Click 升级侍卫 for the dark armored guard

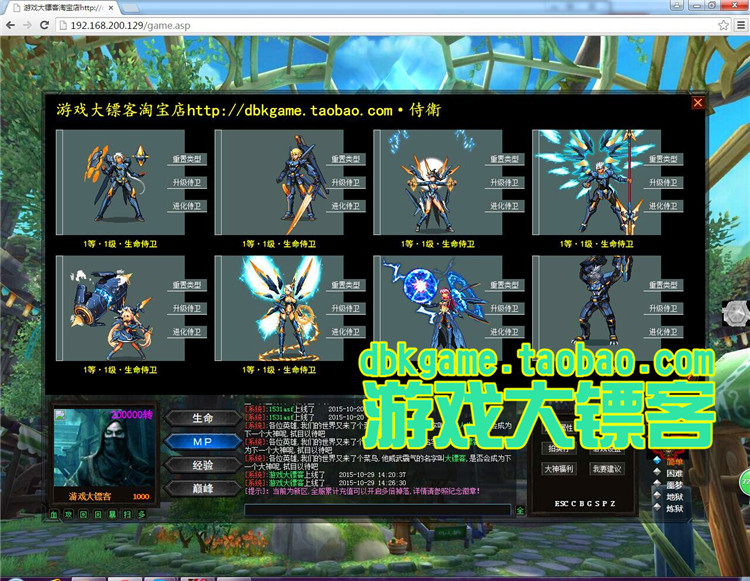tap(663, 309)
